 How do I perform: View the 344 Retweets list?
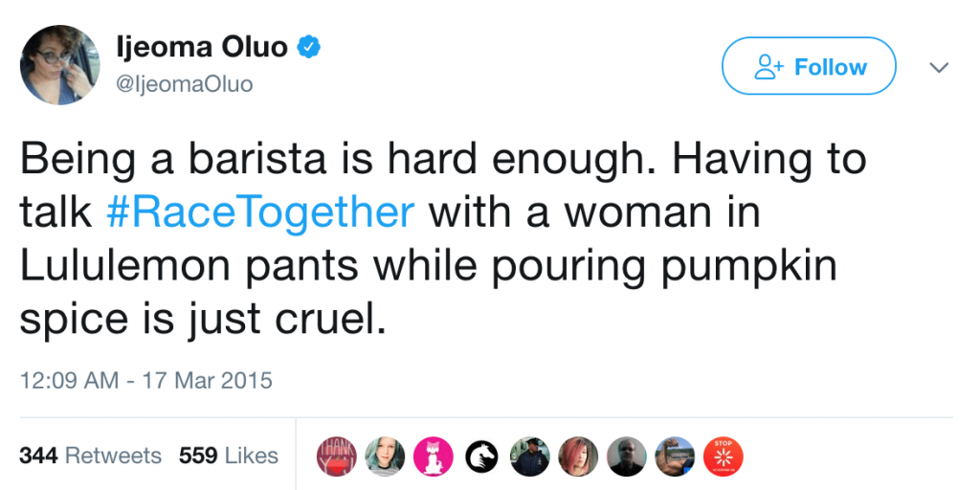pos(90,456)
